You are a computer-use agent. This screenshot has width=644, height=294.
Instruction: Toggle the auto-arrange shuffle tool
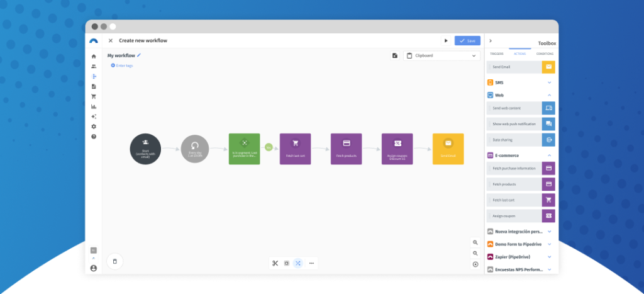point(298,263)
